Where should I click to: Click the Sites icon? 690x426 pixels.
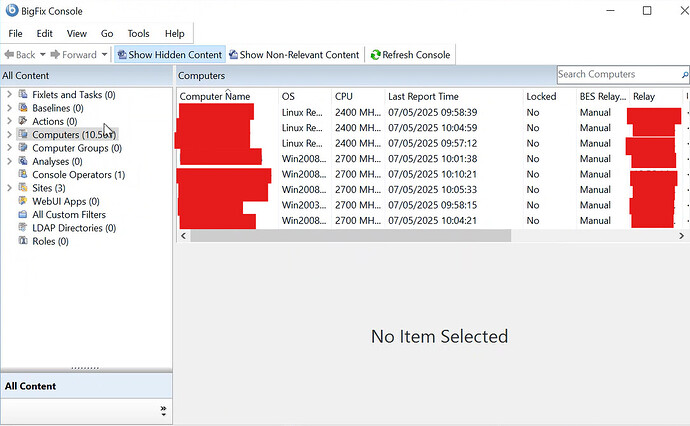click(x=23, y=188)
